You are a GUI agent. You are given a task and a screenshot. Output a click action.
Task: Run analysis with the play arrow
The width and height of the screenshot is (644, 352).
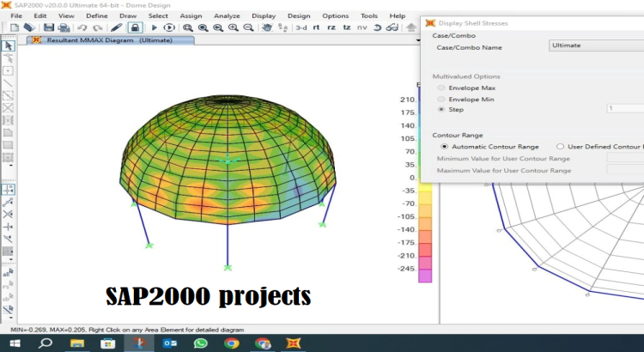click(x=155, y=27)
